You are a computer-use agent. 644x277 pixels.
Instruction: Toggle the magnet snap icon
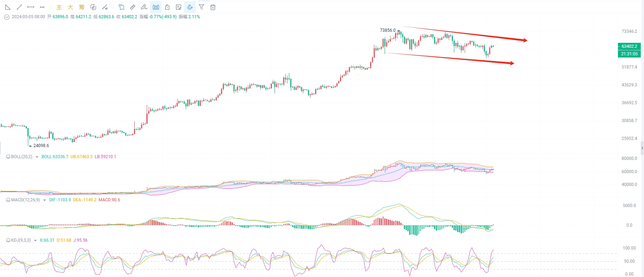[190, 7]
